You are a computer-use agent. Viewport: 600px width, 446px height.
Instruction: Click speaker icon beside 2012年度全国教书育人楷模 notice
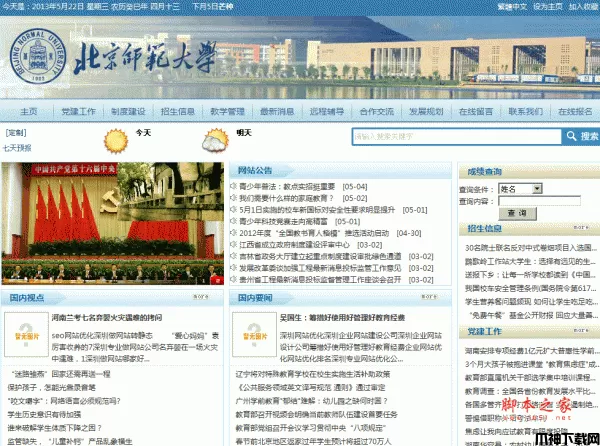click(x=233, y=233)
